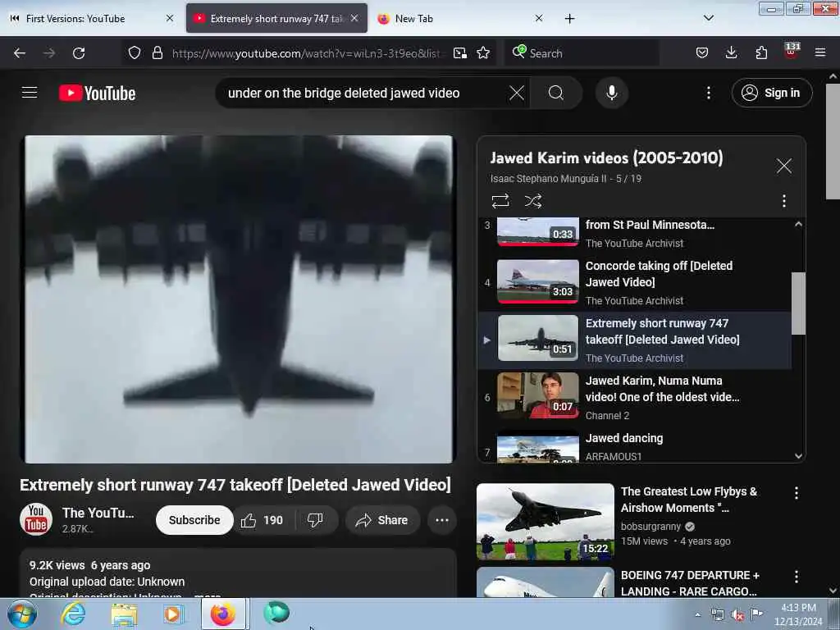840x630 pixels.
Task: Open Windows Media Player taskbar icon
Action: coord(172,614)
